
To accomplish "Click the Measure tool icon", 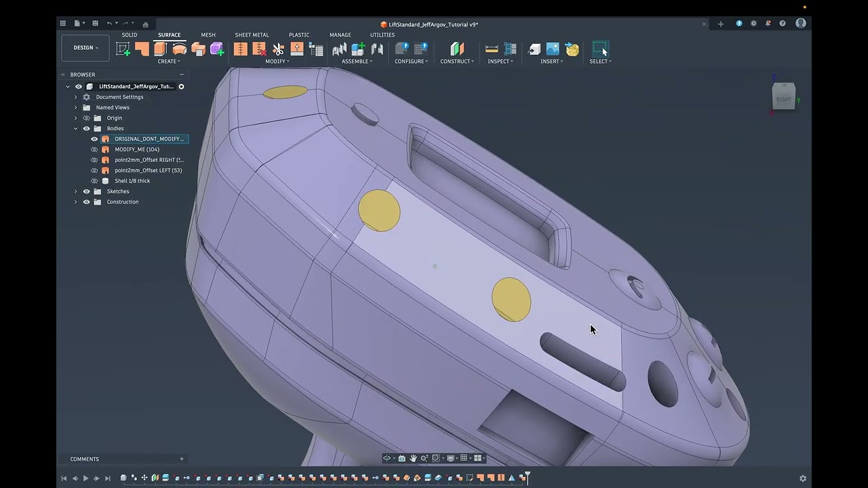I will [492, 49].
